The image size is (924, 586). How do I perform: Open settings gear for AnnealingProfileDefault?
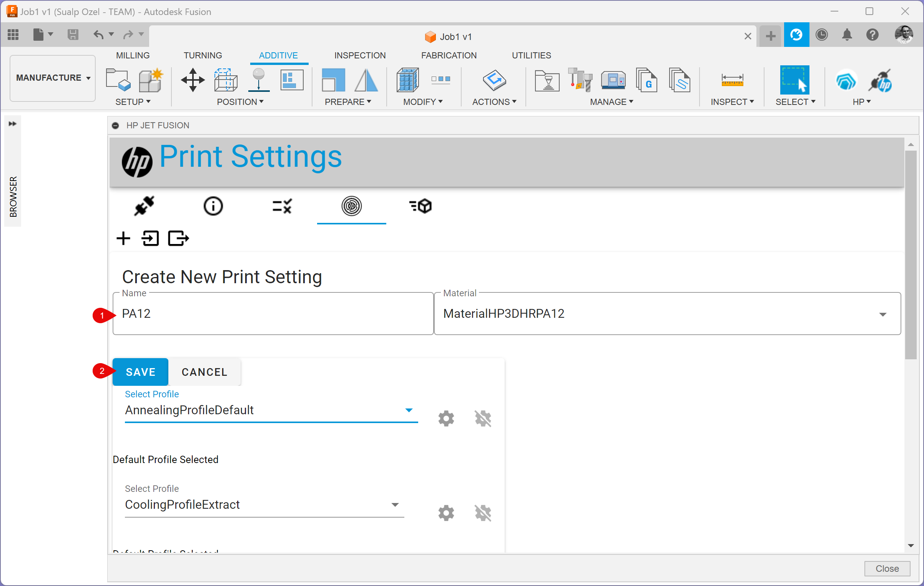[x=446, y=418]
